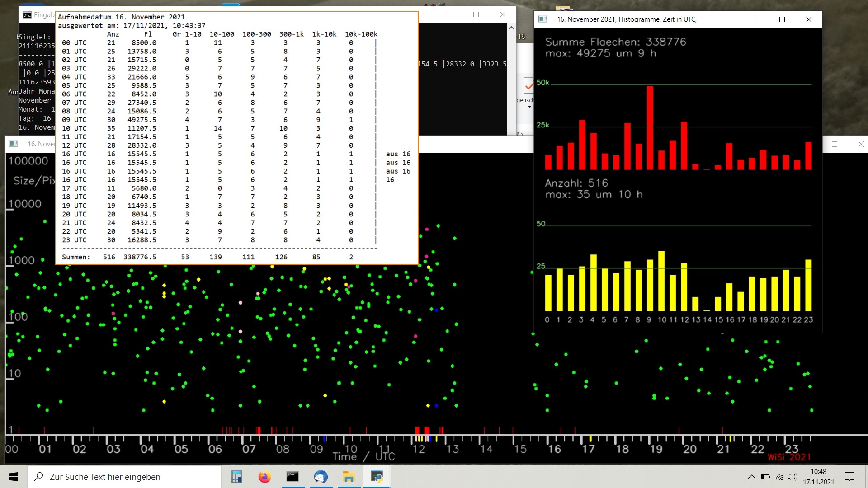Open the Windows Start menu

point(14,477)
